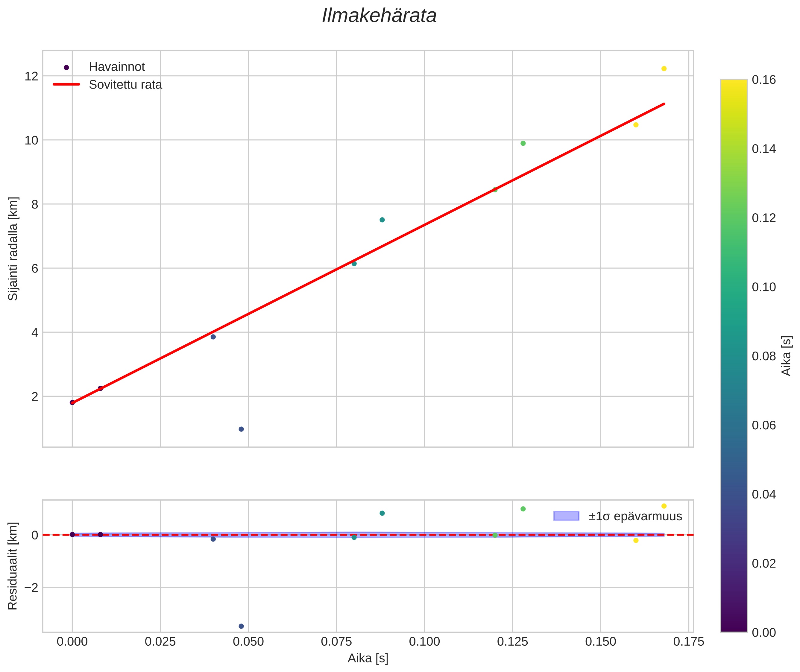Click the 'Aika [s]' x-axis label
The width and height of the screenshot is (800, 672).
(x=368, y=658)
